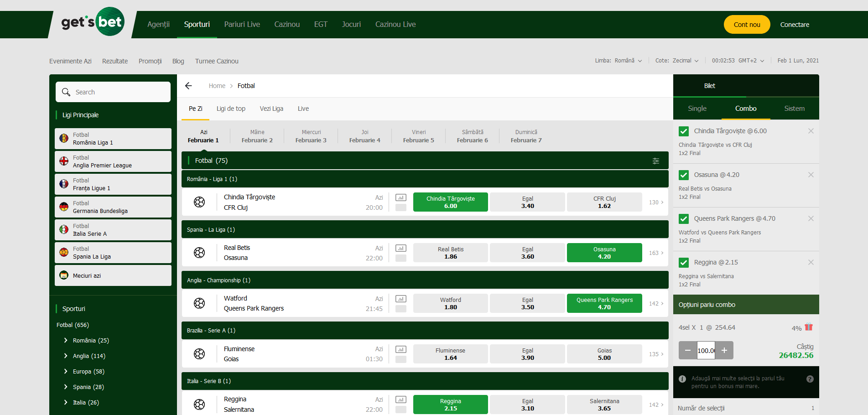
Task: Click the red gift bonus icon
Action: tap(809, 327)
